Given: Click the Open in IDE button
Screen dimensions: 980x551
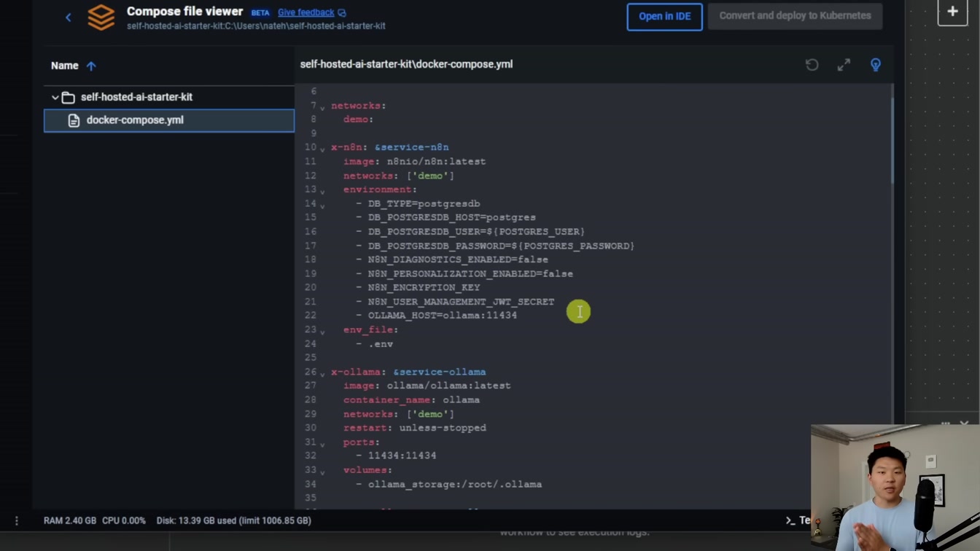Looking at the screenshot, I should [x=664, y=16].
